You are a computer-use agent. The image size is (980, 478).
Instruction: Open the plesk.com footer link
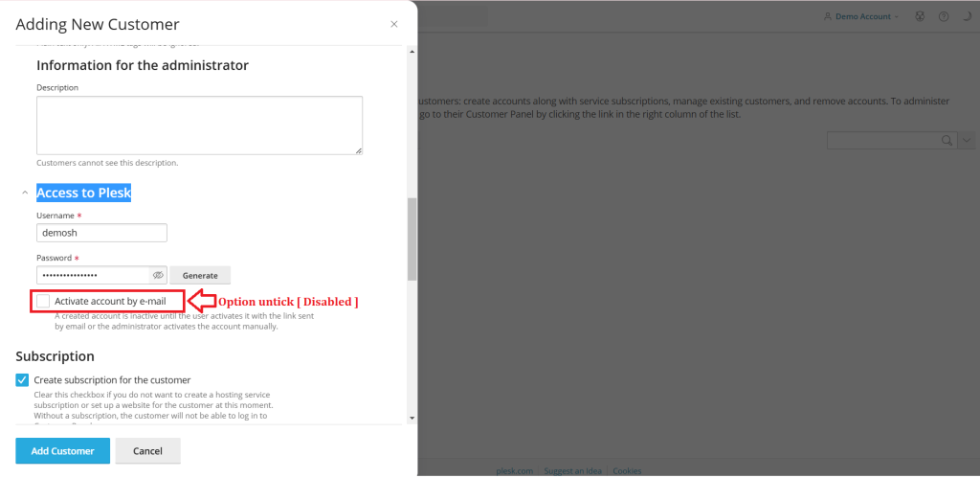pyautogui.click(x=514, y=470)
